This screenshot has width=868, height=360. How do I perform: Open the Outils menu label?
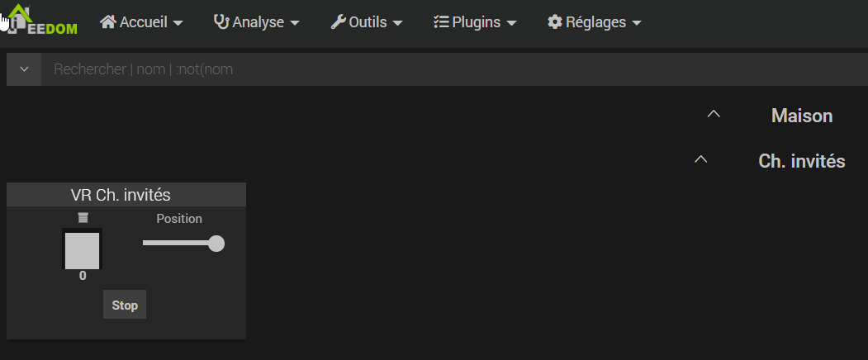point(368,22)
